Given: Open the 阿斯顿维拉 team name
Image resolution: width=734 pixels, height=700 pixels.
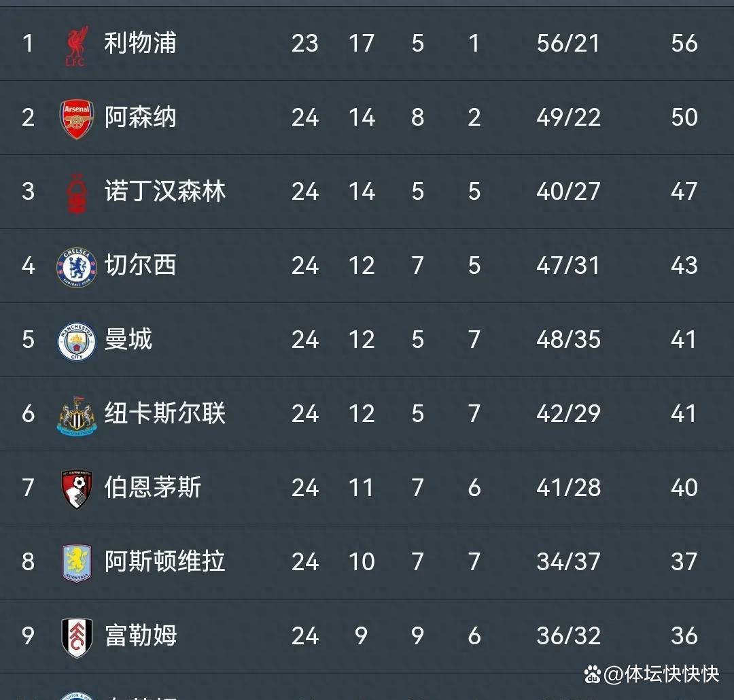Looking at the screenshot, I should (164, 562).
